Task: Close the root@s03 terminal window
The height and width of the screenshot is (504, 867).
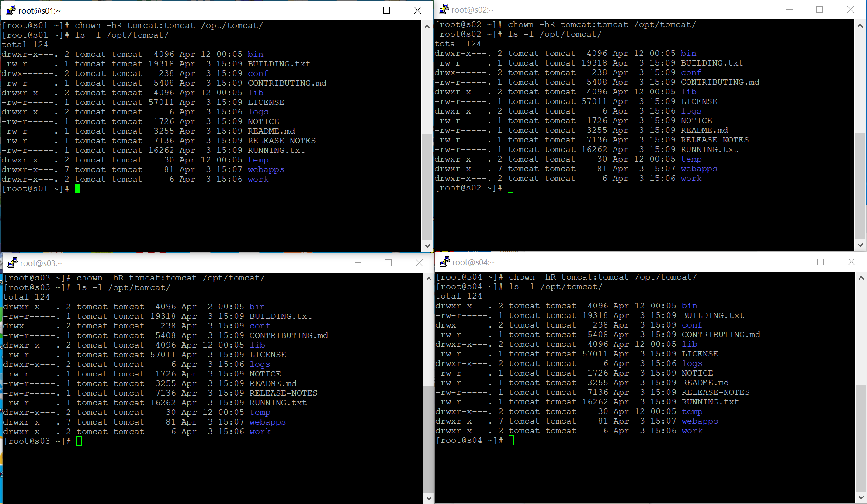Action: point(419,262)
